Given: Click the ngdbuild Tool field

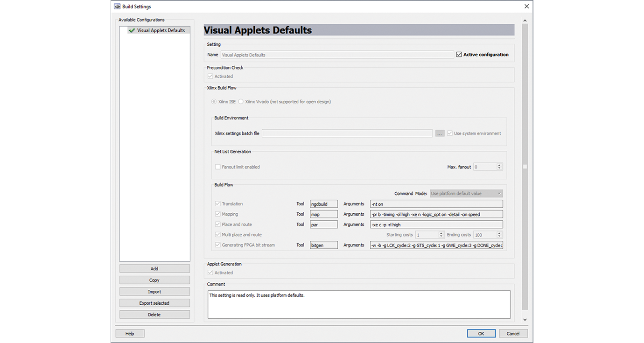Looking at the screenshot, I should [x=323, y=204].
